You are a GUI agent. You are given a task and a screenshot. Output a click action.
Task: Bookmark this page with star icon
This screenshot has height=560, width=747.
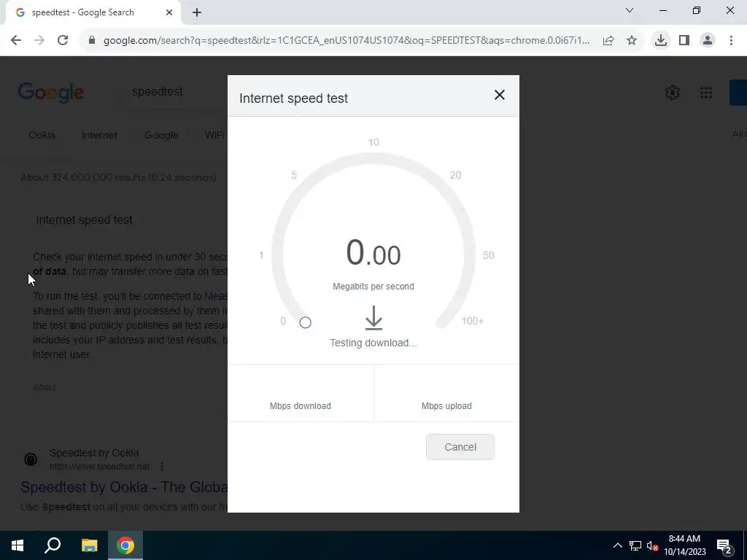632,41
